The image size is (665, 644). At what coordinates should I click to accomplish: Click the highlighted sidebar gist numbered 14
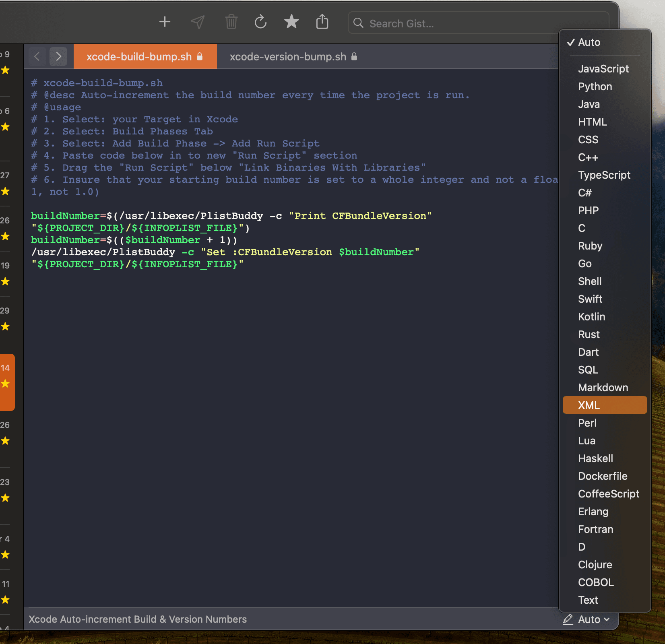(x=7, y=382)
